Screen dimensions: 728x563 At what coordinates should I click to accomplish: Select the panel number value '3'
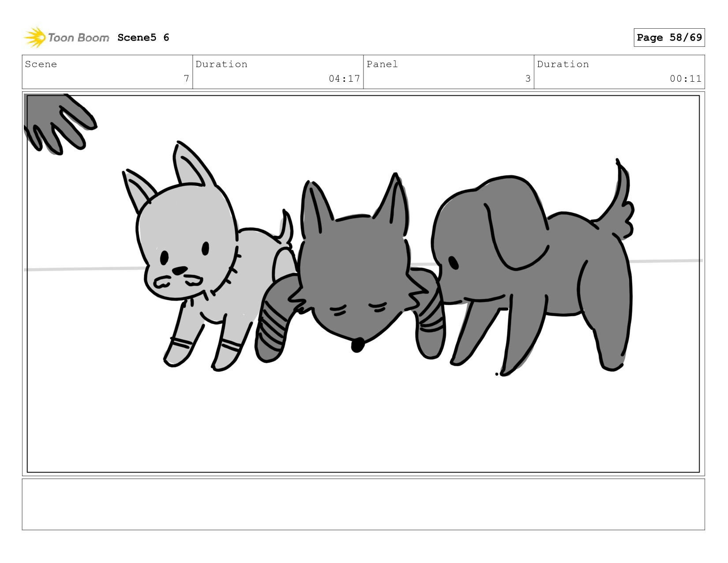click(528, 79)
